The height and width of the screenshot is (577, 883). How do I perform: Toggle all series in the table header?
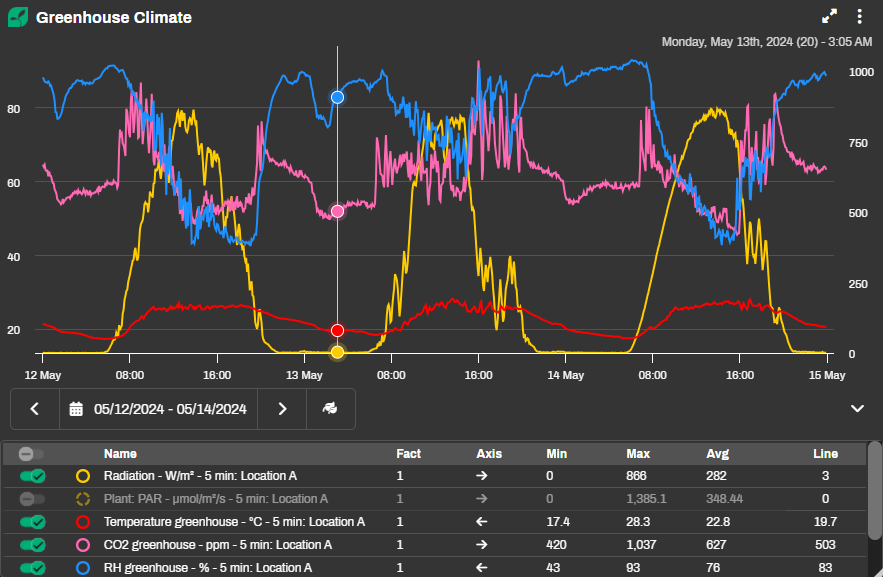(x=32, y=454)
